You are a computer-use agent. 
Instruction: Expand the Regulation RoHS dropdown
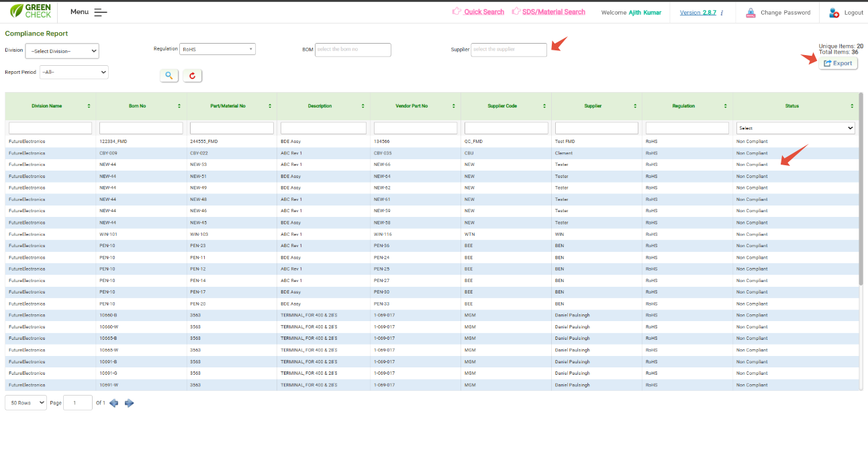218,49
